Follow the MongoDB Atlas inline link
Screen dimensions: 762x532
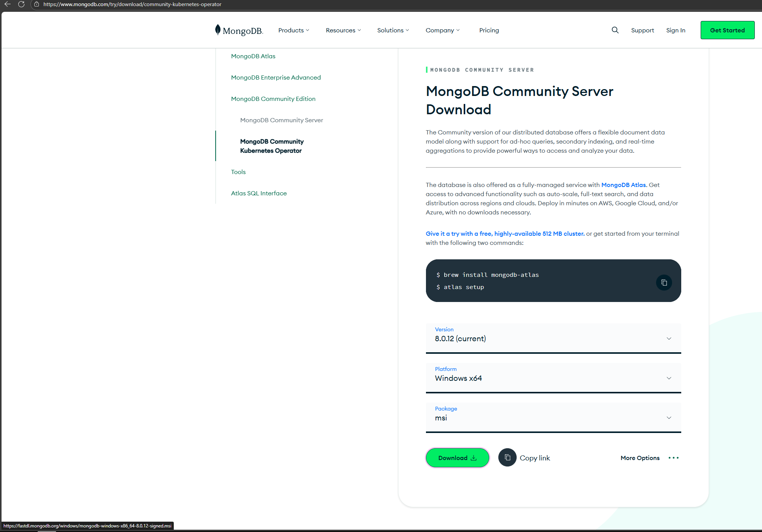(623, 185)
